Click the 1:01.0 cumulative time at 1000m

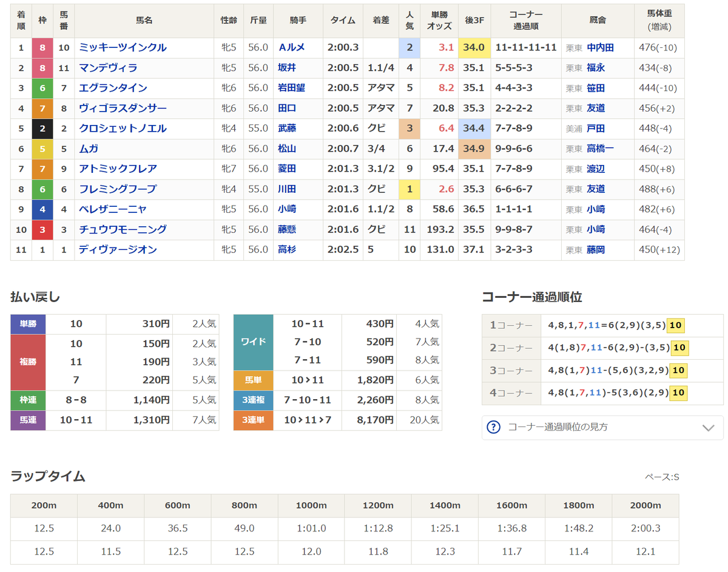coord(311,528)
